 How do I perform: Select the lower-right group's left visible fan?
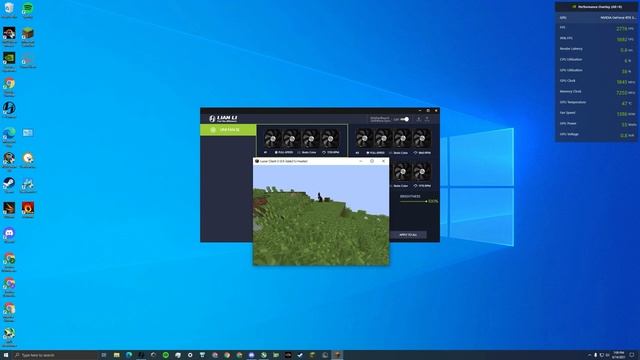pos(402,171)
